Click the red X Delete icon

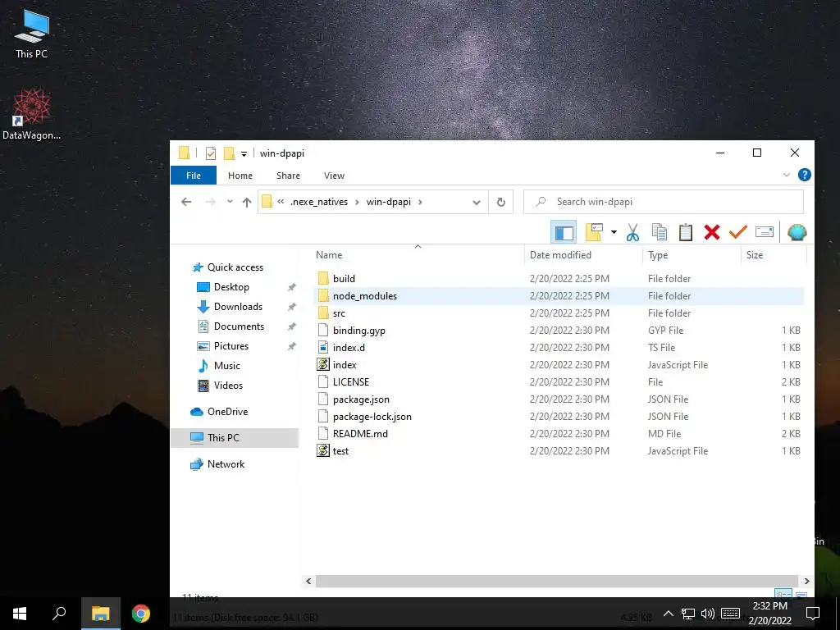[x=712, y=232]
